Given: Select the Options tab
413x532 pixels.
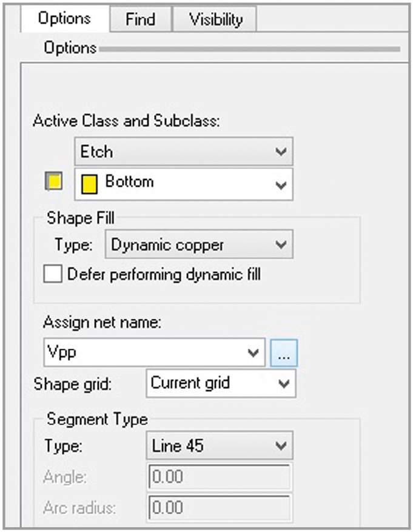Looking at the screenshot, I should 64,18.
